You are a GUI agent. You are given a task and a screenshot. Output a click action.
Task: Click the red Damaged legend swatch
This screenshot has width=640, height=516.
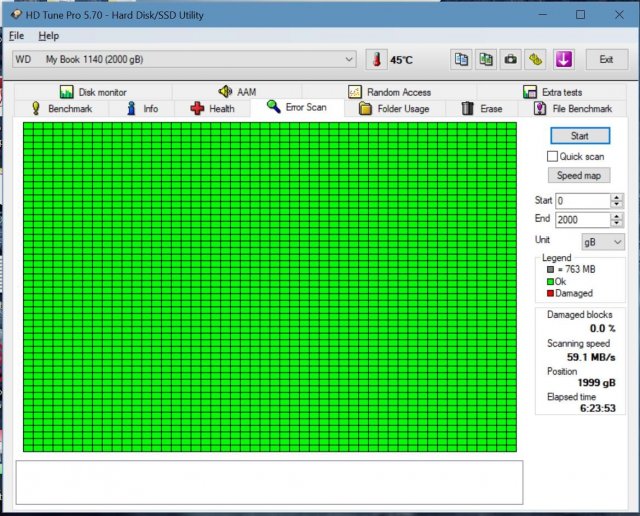(549, 293)
